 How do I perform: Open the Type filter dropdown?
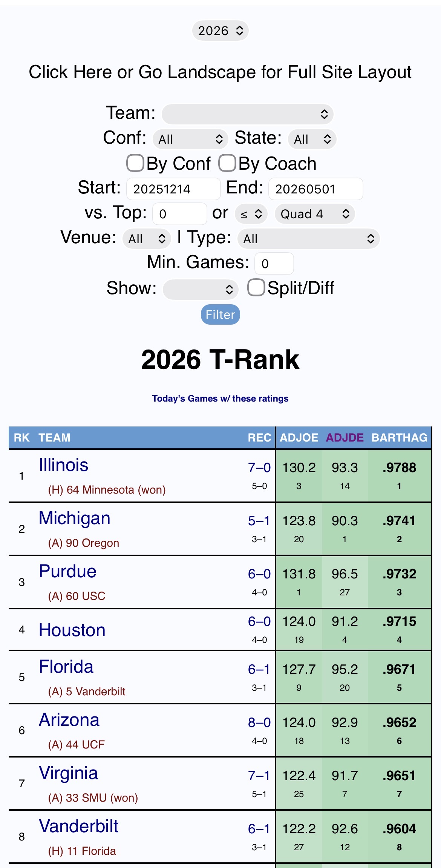tap(308, 239)
